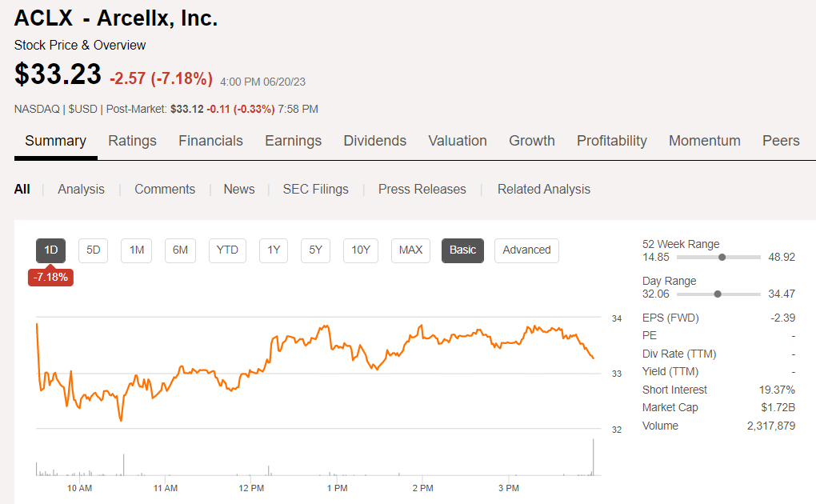Select the Basic chart mode
816x504 pixels.
pos(462,250)
